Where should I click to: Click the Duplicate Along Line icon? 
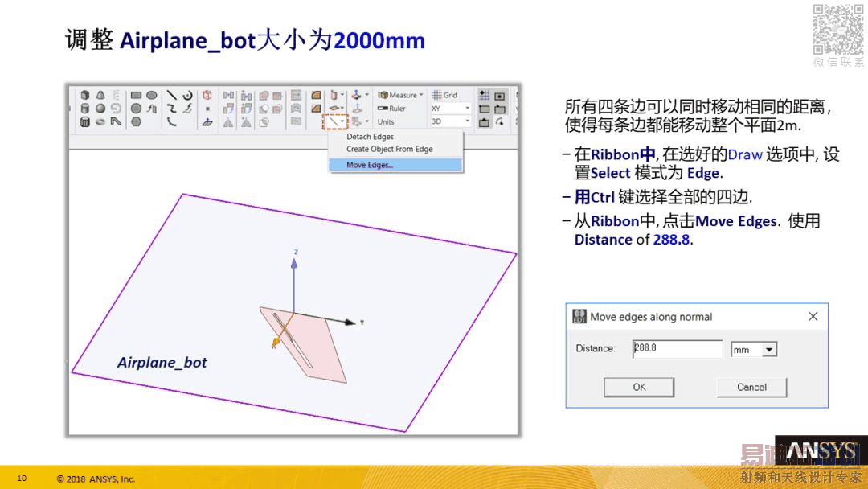(x=247, y=96)
